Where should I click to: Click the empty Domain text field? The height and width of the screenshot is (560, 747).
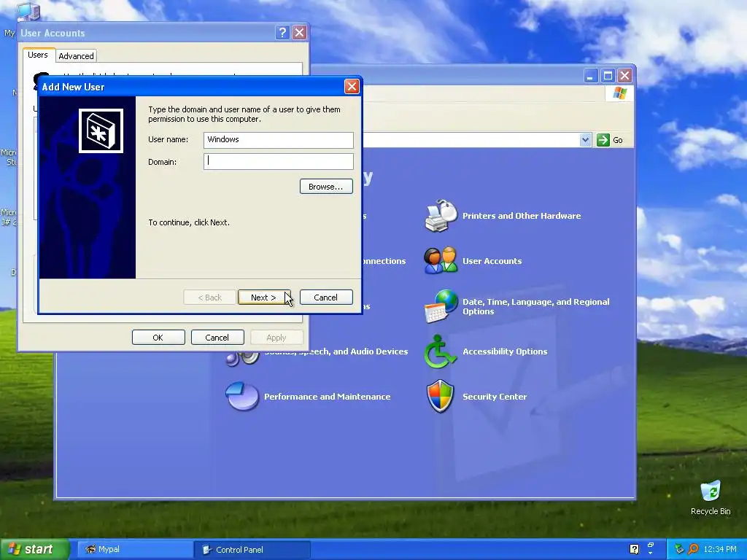pos(278,161)
